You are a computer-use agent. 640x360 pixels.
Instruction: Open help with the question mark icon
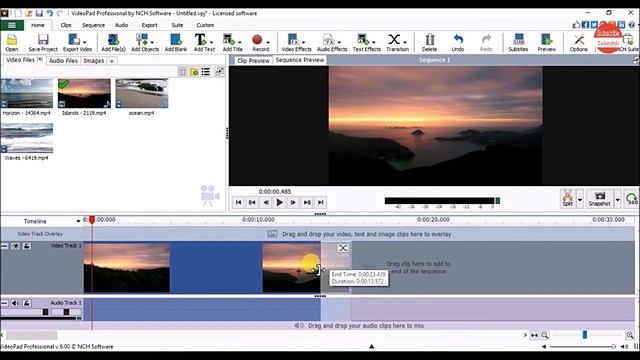point(631,25)
